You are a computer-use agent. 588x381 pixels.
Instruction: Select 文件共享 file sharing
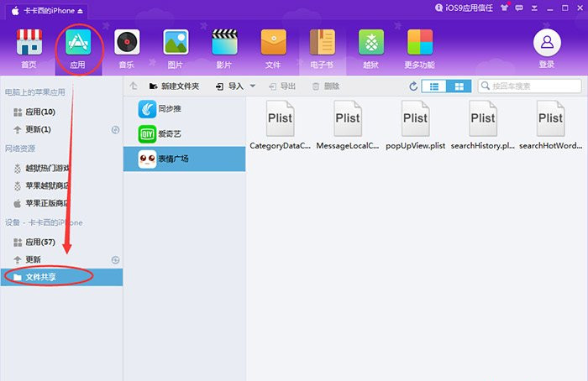(x=62, y=277)
